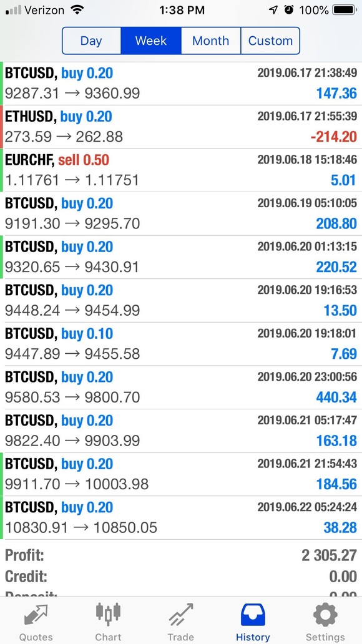
Task: Tap the History inbox icon
Action: [253, 615]
